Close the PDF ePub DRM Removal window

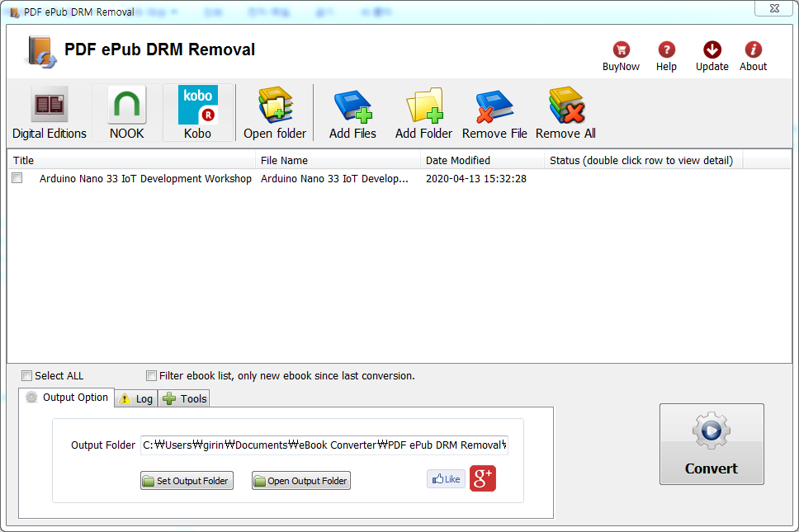[774, 8]
